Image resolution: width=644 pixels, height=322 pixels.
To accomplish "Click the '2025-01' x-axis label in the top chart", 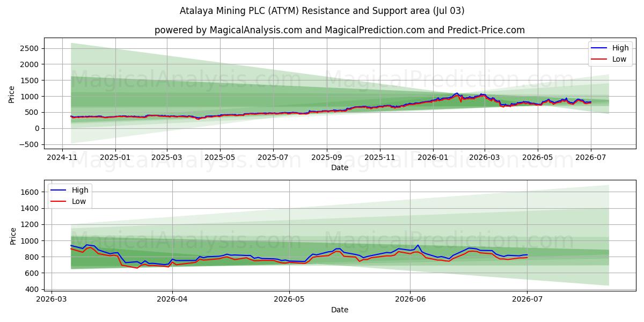I will (x=115, y=158).
